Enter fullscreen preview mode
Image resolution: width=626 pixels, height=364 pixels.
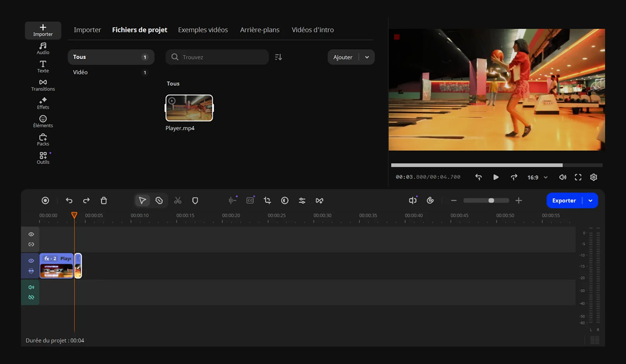pos(578,177)
